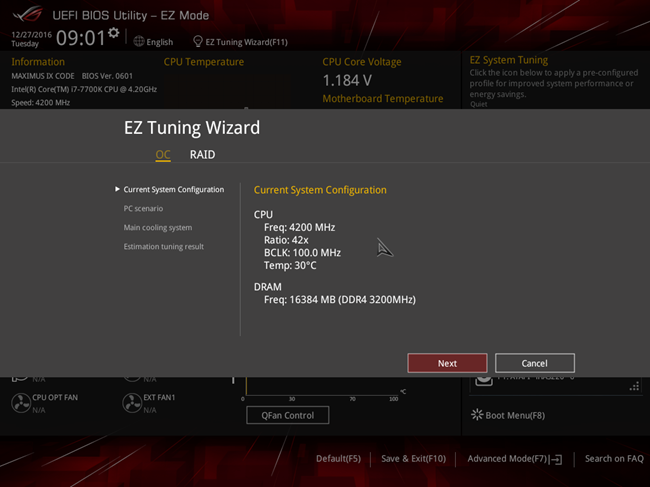Click the BIOS Ver. 0601 text
The image size is (650, 487).
pyautogui.click(x=107, y=76)
